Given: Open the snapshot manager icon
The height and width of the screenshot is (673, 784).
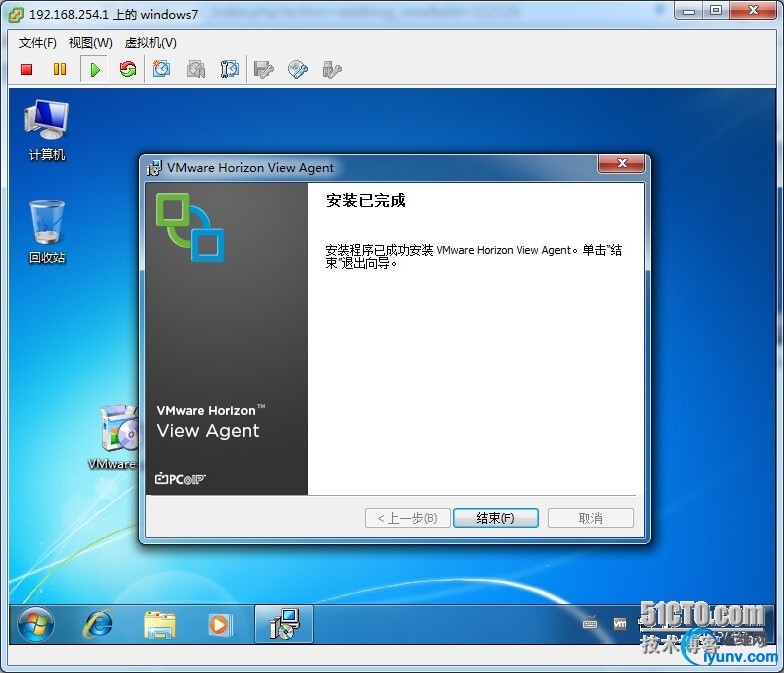Looking at the screenshot, I should (x=230, y=69).
